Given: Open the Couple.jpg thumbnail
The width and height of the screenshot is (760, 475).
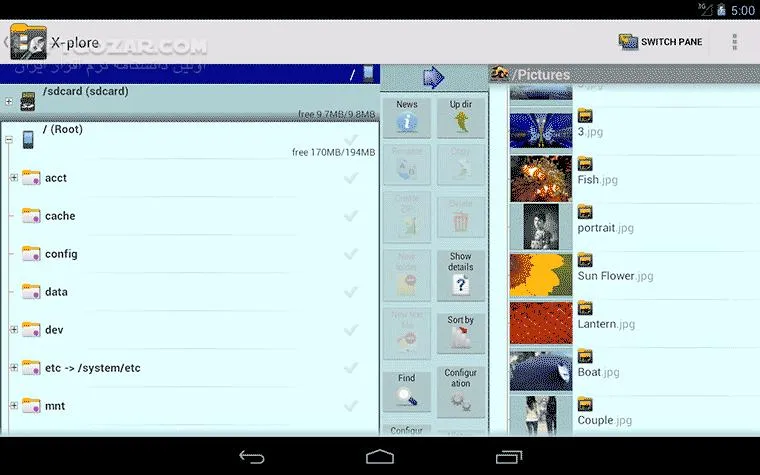Looking at the screenshot, I should tap(541, 416).
